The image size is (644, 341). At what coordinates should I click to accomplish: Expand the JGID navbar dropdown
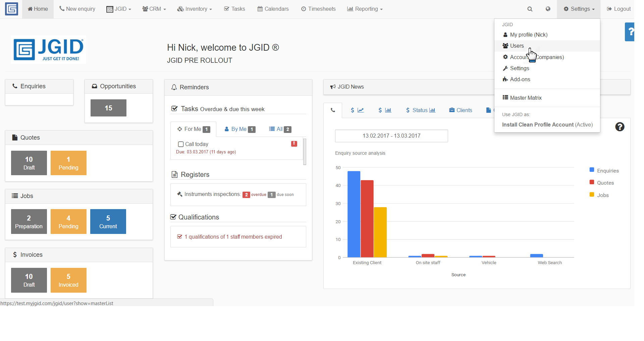119,9
